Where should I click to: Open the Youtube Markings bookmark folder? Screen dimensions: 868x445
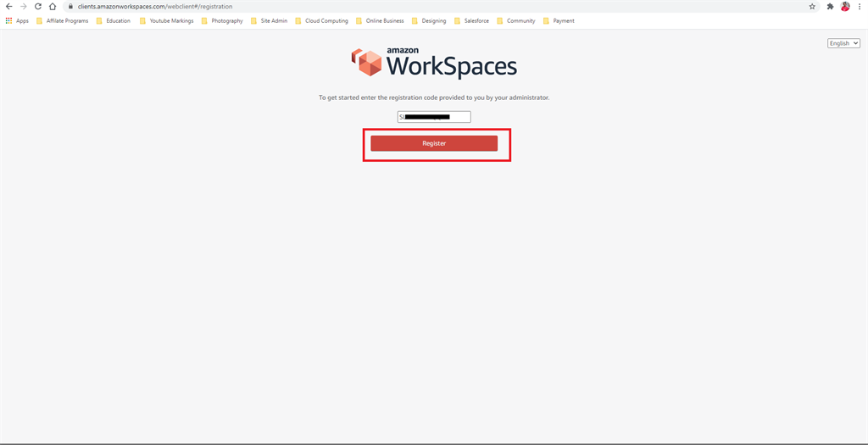pos(167,21)
